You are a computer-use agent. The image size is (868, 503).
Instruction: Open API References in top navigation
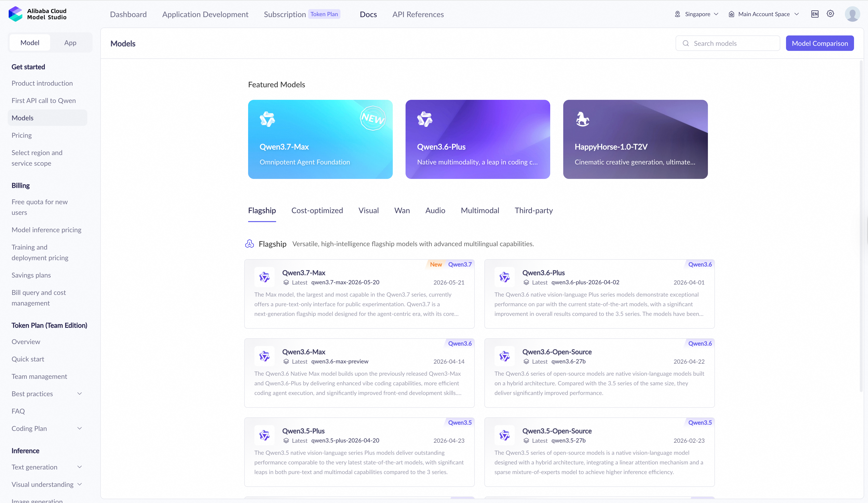pyautogui.click(x=418, y=14)
